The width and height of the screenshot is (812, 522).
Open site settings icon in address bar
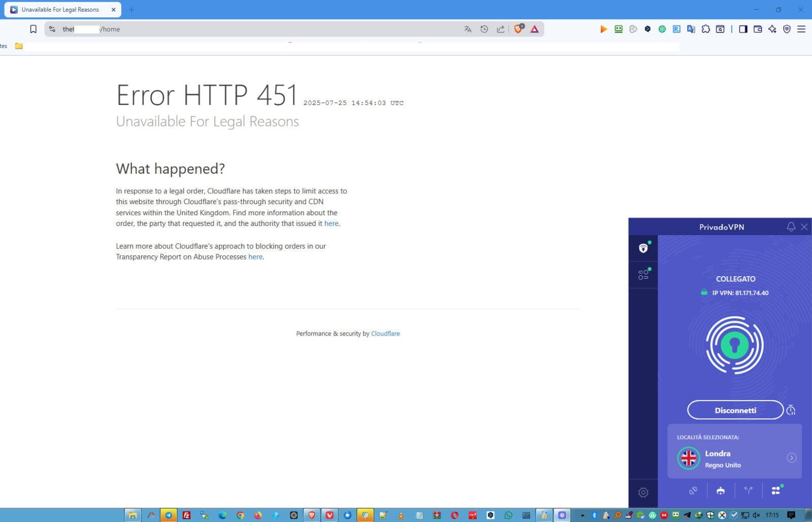52,29
